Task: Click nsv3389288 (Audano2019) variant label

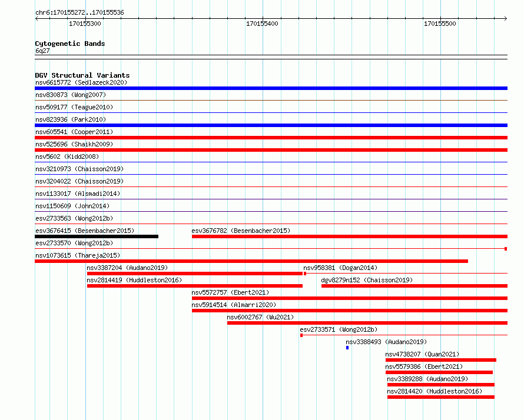Action: point(427,379)
